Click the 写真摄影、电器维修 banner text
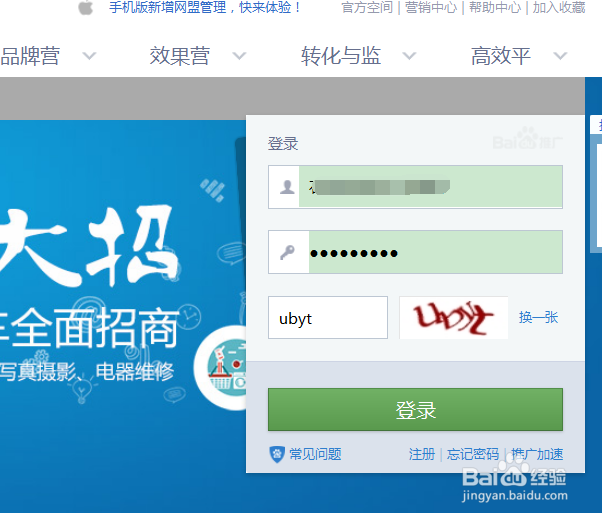 point(87,372)
